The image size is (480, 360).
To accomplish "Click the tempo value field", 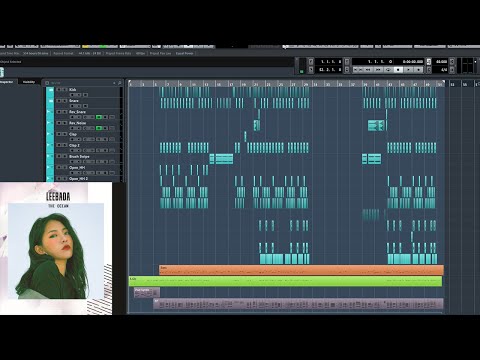I will click(441, 61).
